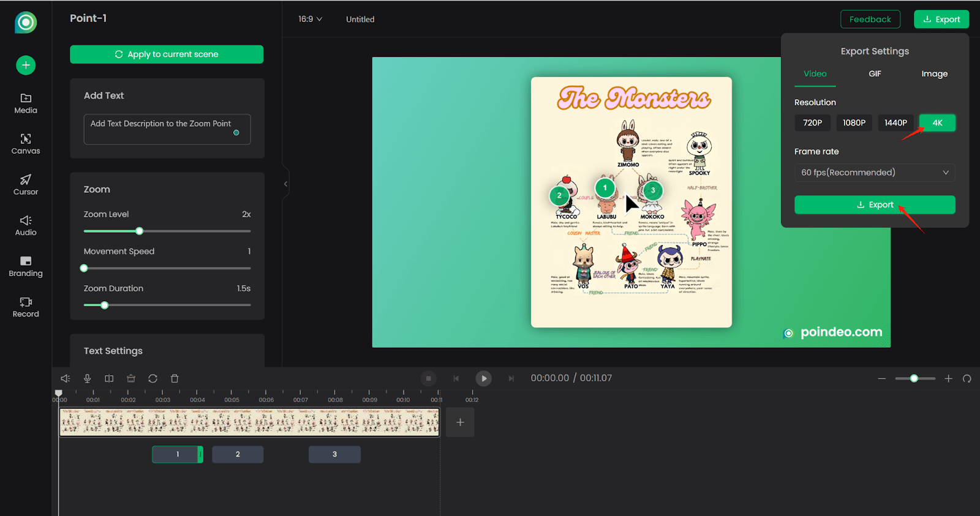
Task: Click the green dot in text description field
Action: point(236,133)
